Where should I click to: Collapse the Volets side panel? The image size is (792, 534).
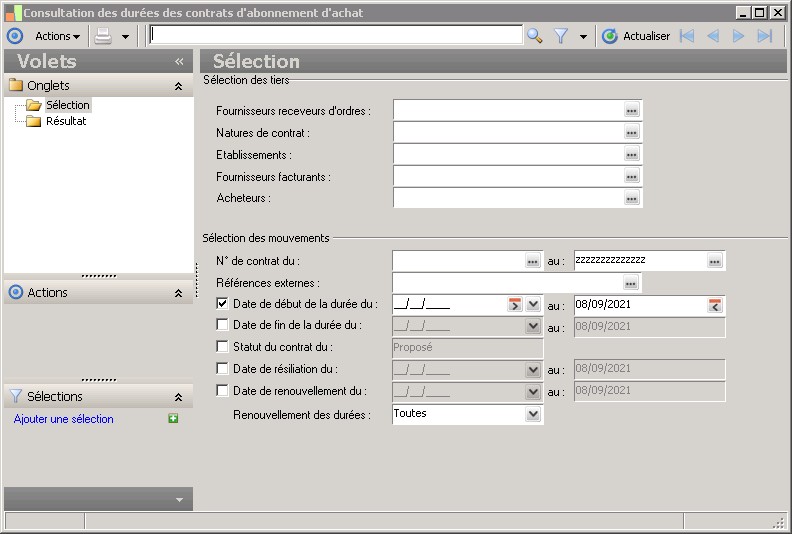[x=179, y=61]
